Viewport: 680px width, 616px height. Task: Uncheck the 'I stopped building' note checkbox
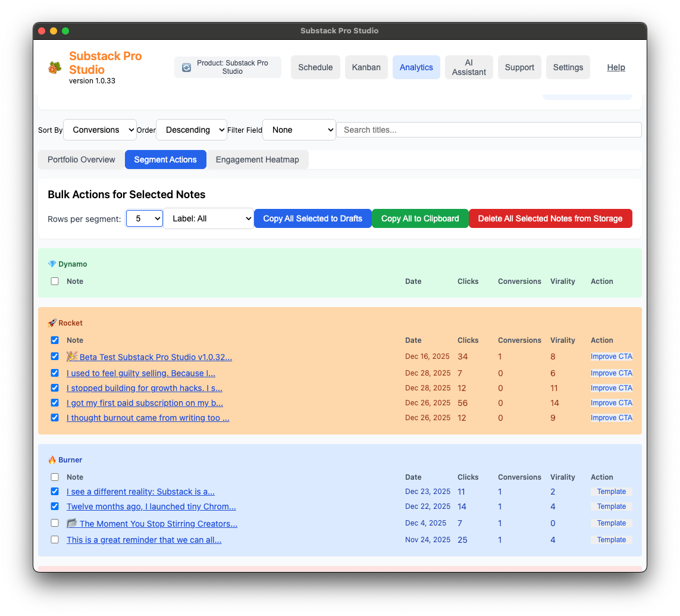point(55,387)
